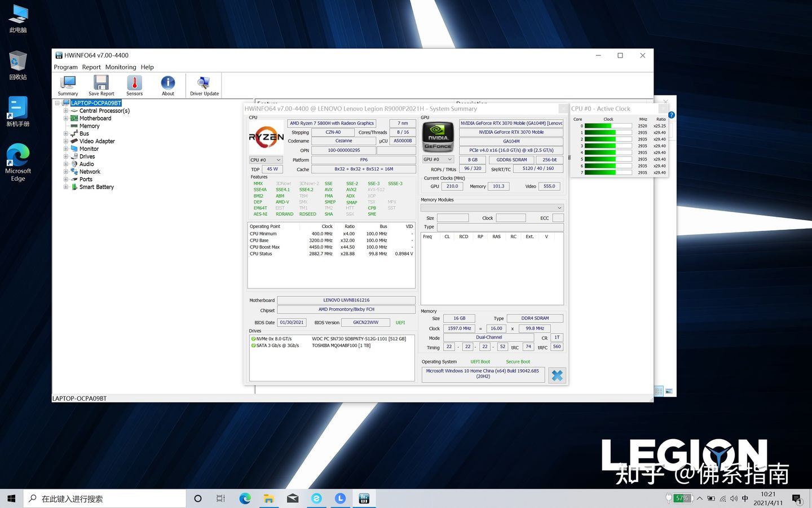Click the Windows search box
This screenshot has width=812, height=508.
coord(104,498)
